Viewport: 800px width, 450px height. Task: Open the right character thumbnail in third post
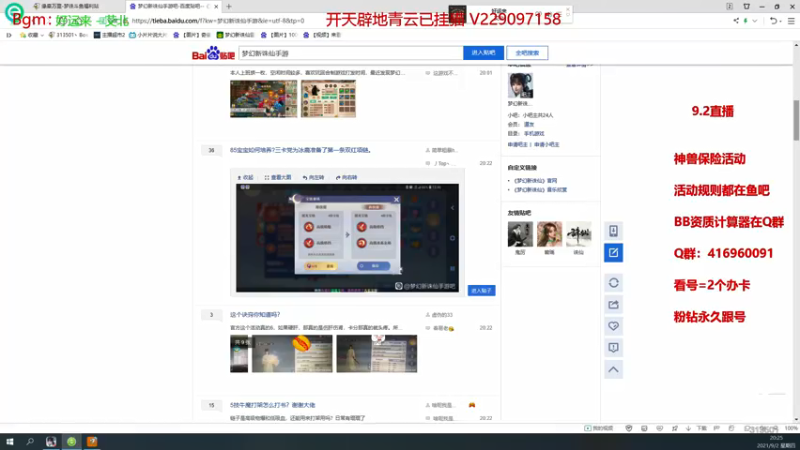[377, 354]
